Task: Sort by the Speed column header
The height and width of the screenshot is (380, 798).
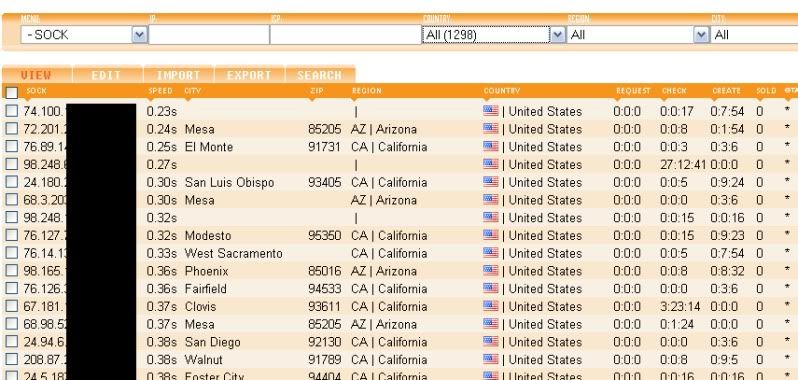Action: pyautogui.click(x=161, y=91)
